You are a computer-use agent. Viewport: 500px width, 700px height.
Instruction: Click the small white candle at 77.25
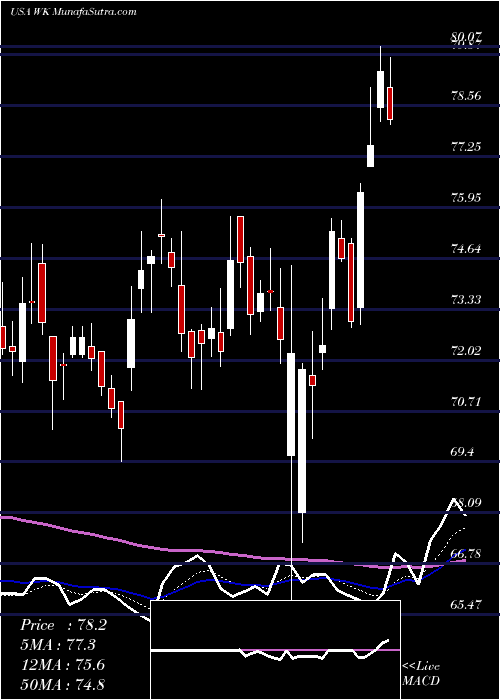(x=371, y=156)
